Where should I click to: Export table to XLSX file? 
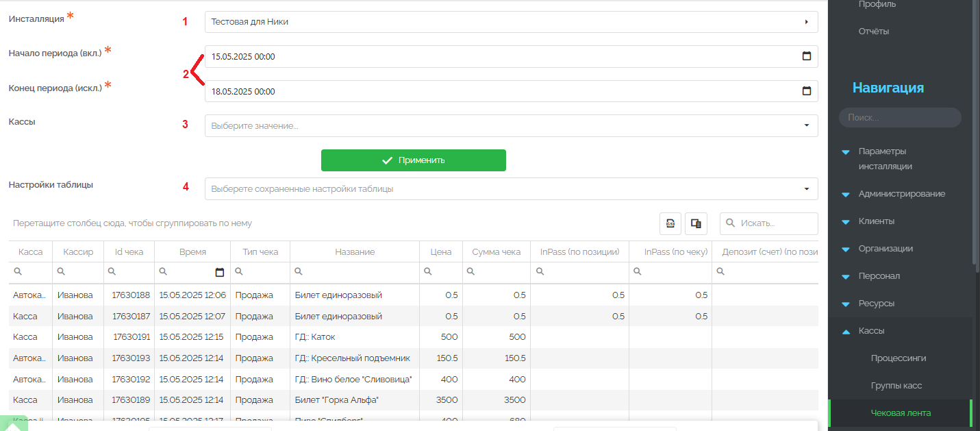pos(670,223)
